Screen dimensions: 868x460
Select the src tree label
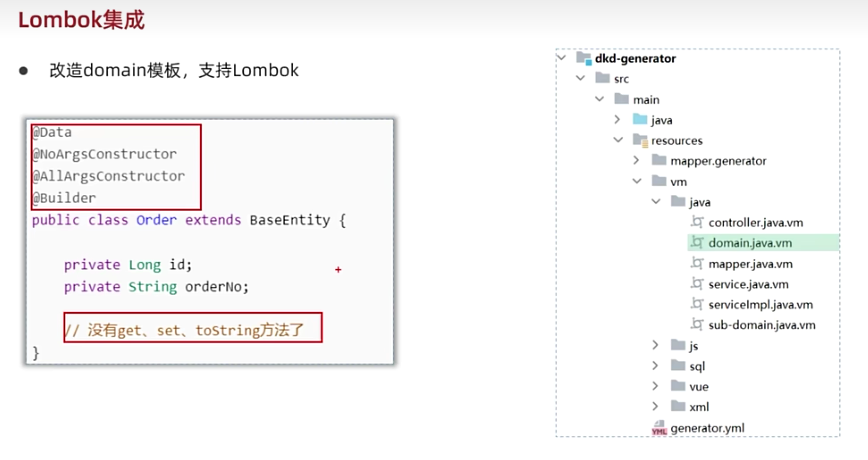coord(621,79)
